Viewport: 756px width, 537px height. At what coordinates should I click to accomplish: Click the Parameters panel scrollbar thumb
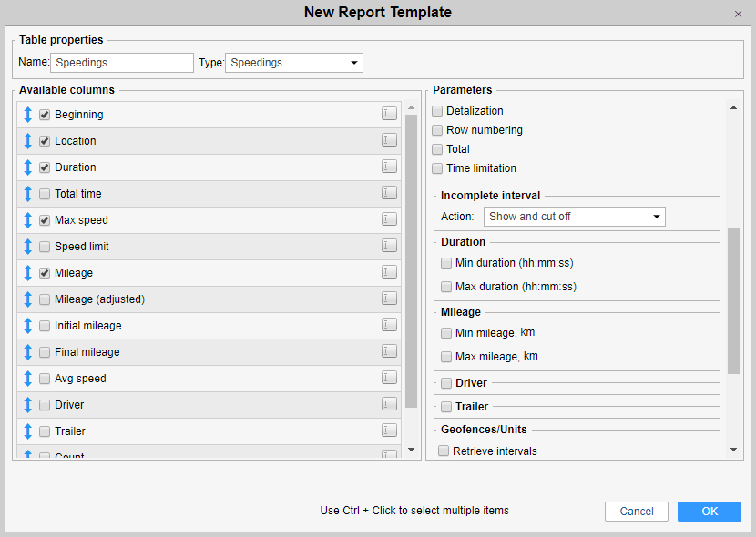(x=733, y=300)
